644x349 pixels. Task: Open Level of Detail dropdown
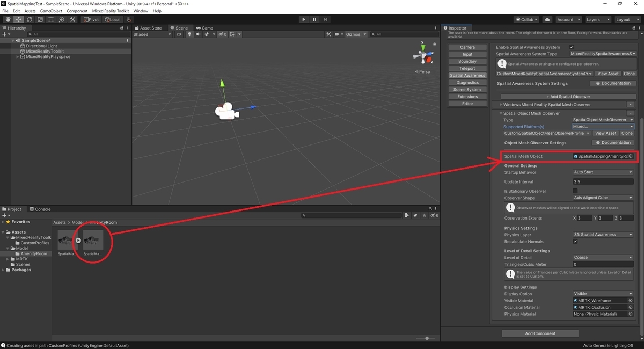(x=603, y=257)
